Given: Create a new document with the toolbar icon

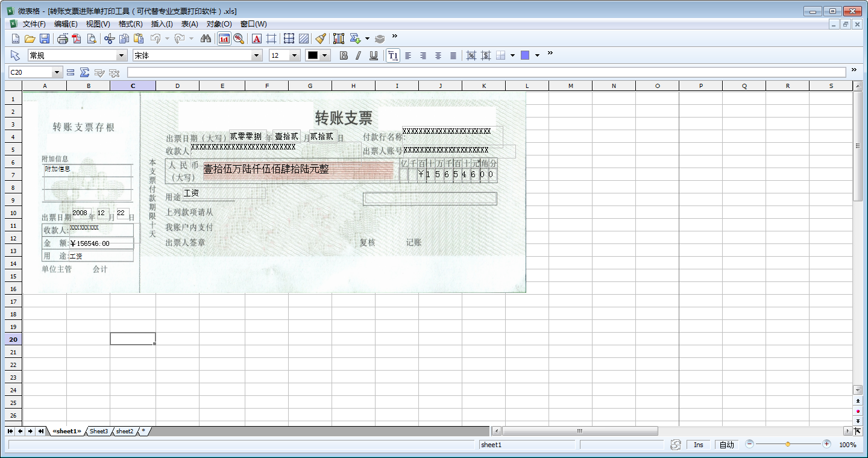Looking at the screenshot, I should 16,39.
